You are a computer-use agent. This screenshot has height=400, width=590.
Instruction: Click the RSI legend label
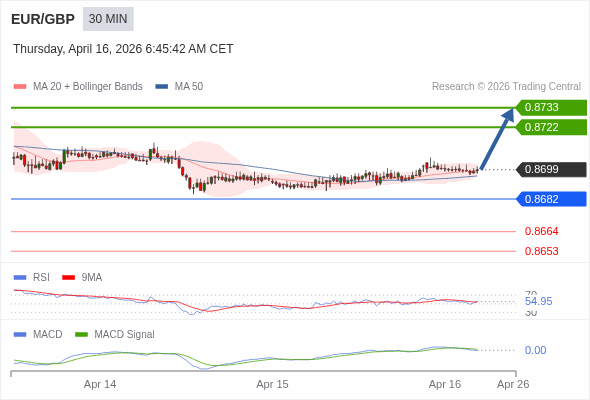tap(41, 278)
